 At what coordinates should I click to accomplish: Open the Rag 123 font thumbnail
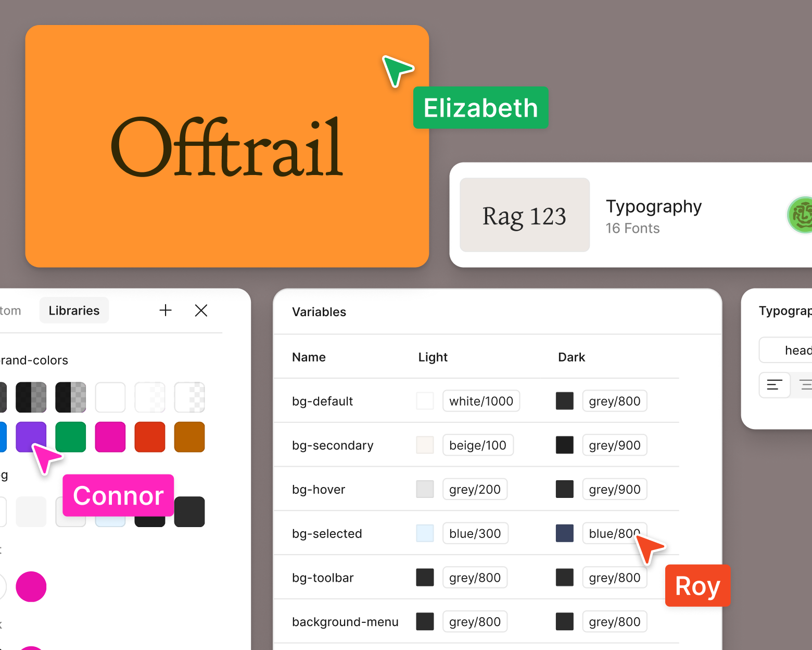pyautogui.click(x=525, y=215)
